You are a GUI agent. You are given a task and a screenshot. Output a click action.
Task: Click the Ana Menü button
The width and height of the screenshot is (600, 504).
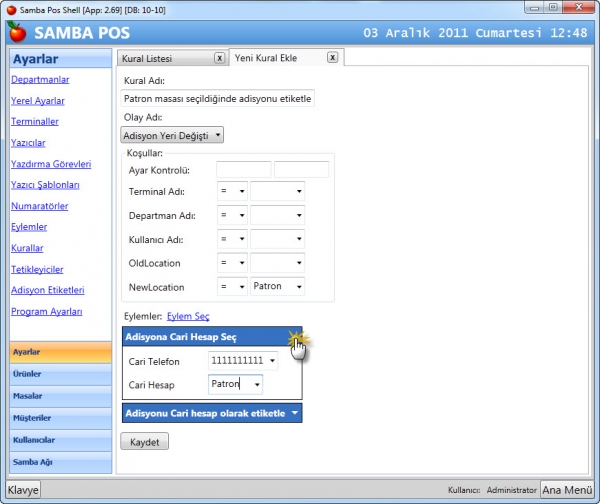tap(567, 490)
